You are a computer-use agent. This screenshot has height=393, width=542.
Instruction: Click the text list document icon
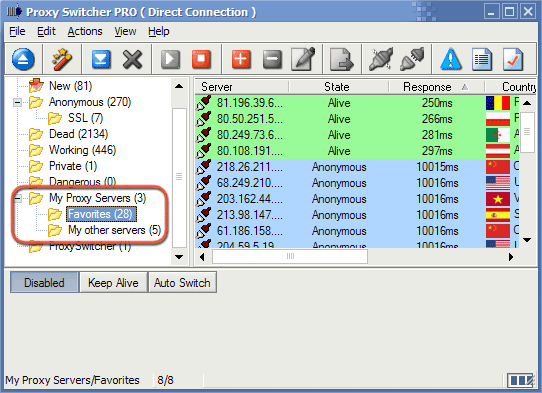tap(482, 59)
